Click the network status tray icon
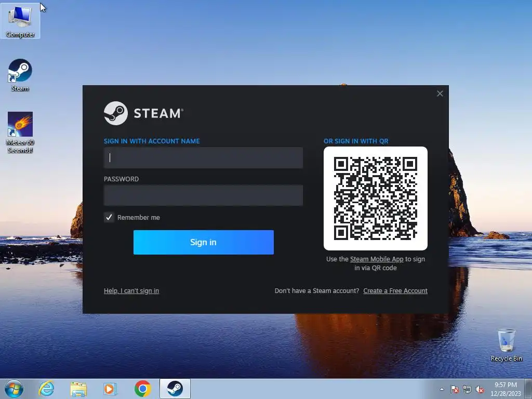This screenshot has height=399, width=532. pyautogui.click(x=467, y=389)
